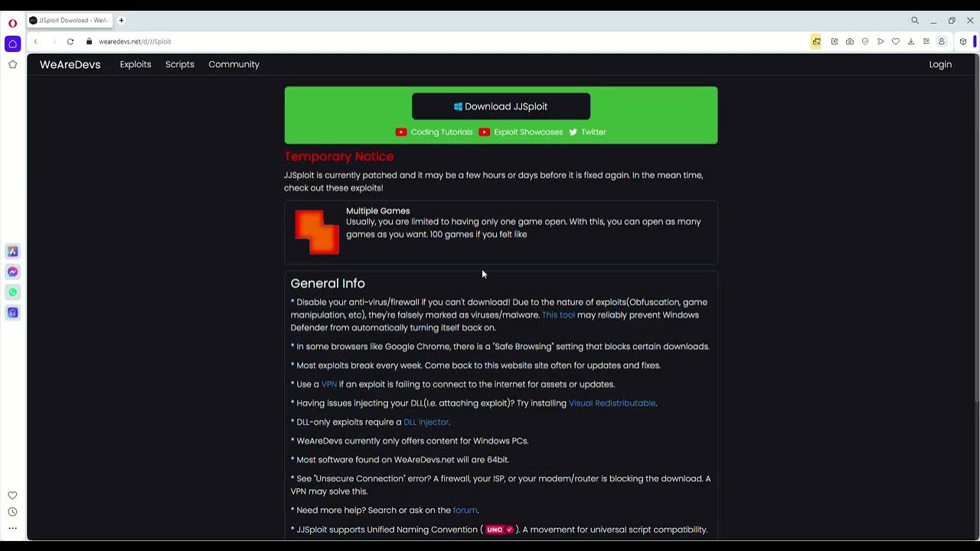Click the 'General Info' heading
This screenshot has width=980, height=551.
click(328, 283)
